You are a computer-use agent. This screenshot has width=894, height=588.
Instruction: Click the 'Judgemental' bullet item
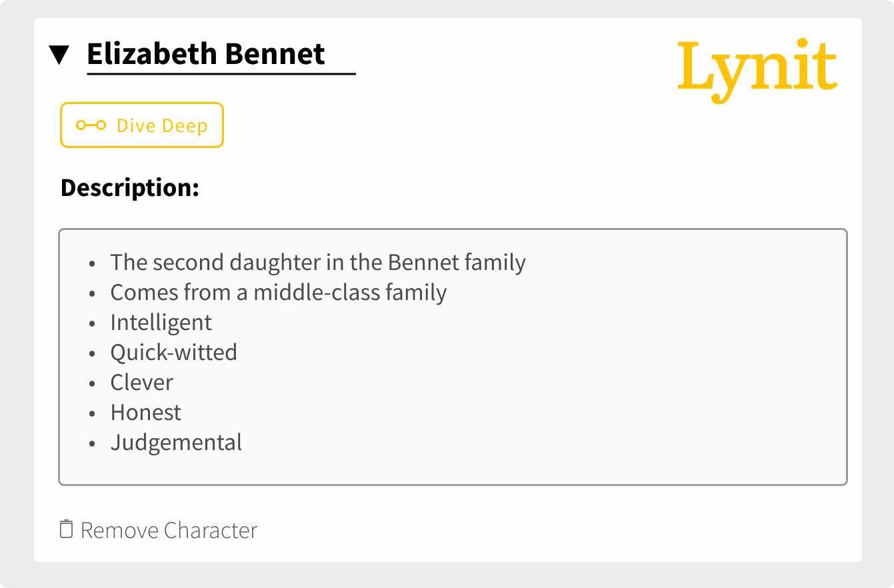point(177,443)
